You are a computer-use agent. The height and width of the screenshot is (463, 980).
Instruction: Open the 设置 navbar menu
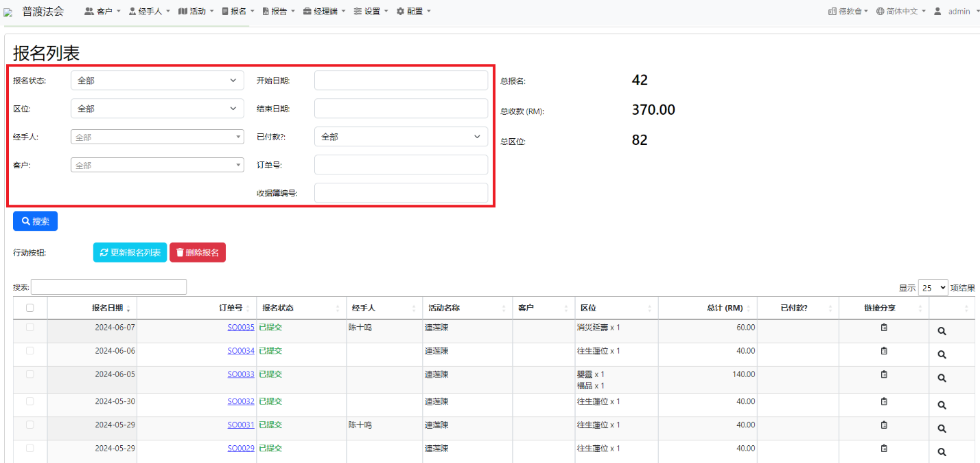coord(371,11)
